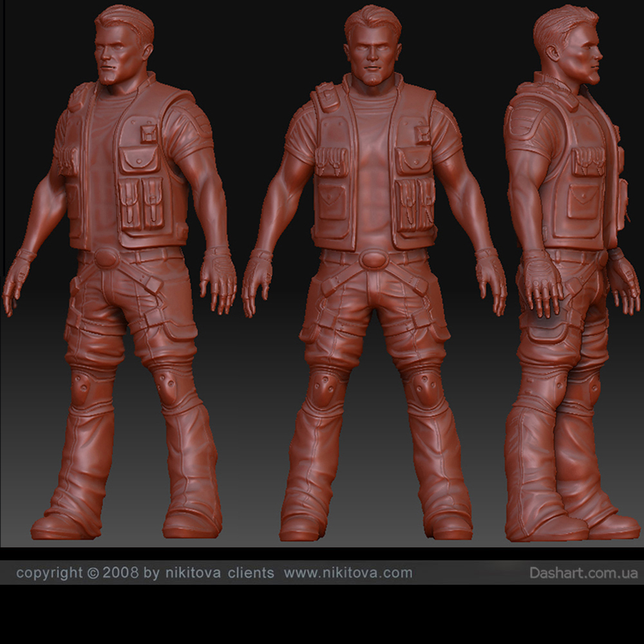This screenshot has height=644, width=644.
Task: Click the ear of the right side-profile figure
Action: [555, 52]
